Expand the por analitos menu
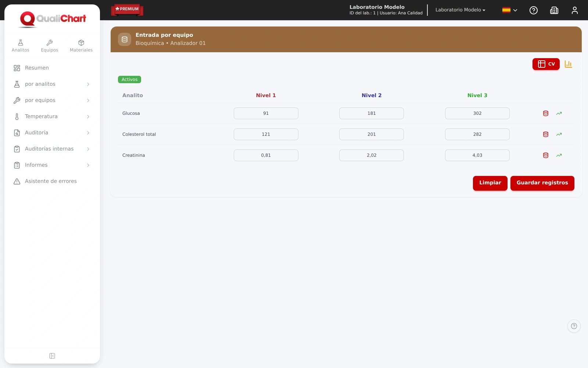This screenshot has height=368, width=588. click(52, 84)
